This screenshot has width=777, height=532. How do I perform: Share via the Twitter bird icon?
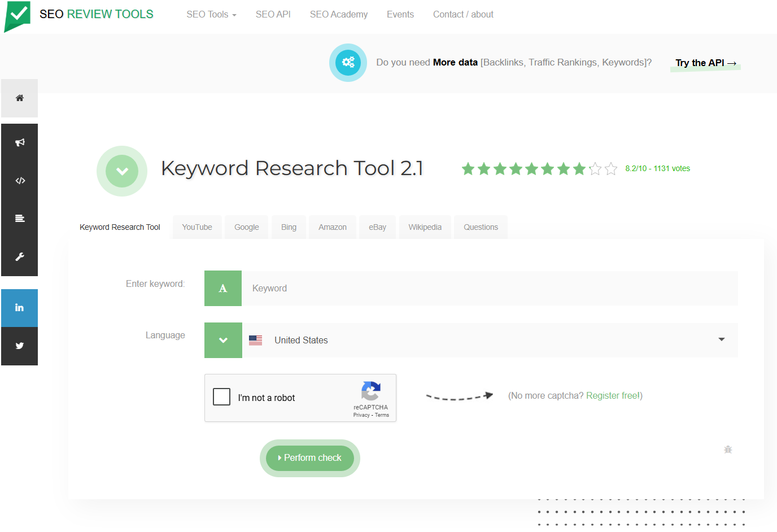(19, 346)
